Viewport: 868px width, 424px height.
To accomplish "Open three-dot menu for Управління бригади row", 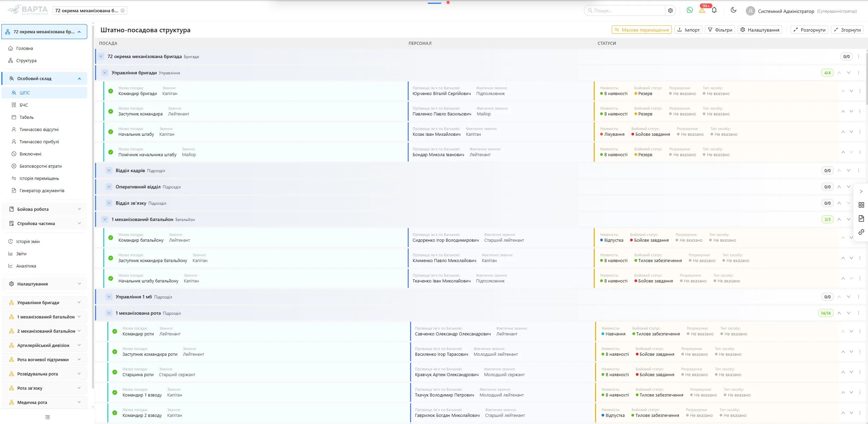I will click(x=858, y=73).
